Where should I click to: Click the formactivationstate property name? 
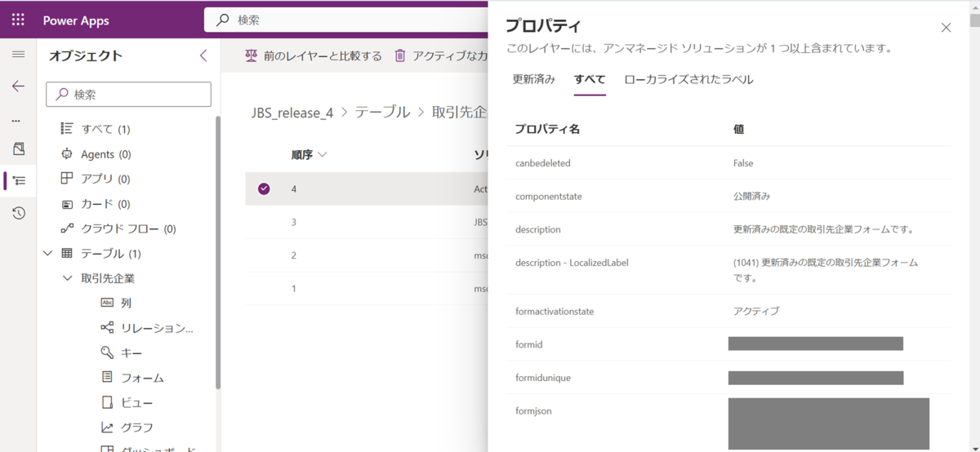tap(555, 311)
